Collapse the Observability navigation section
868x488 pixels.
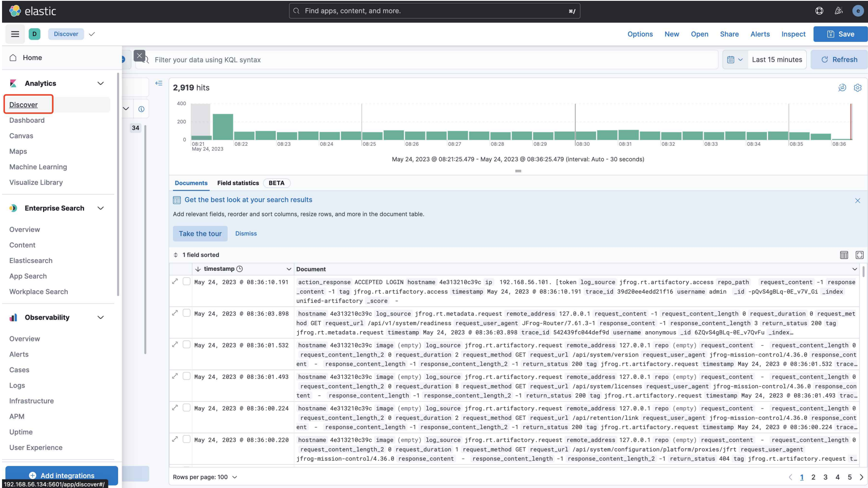(100, 317)
